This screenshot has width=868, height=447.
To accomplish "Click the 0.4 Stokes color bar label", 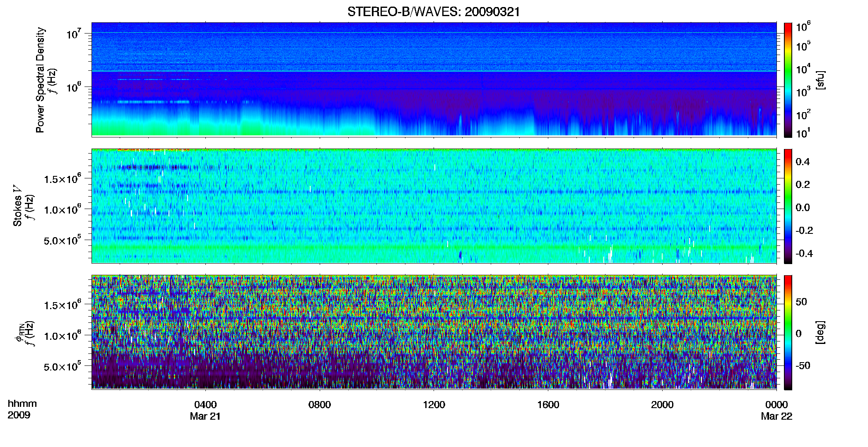I will 803,162.
